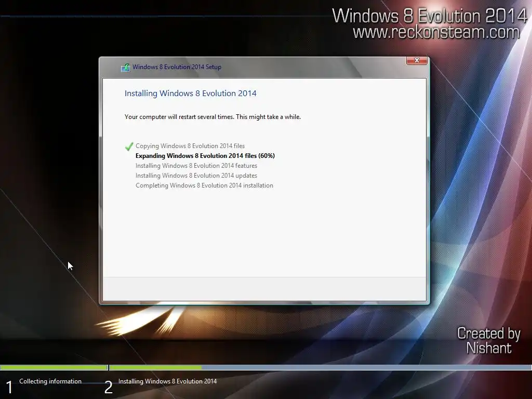The image size is (532, 399).
Task: Click 'Completing Windows 8 Evolution 2014 installation' line
Action: [204, 185]
